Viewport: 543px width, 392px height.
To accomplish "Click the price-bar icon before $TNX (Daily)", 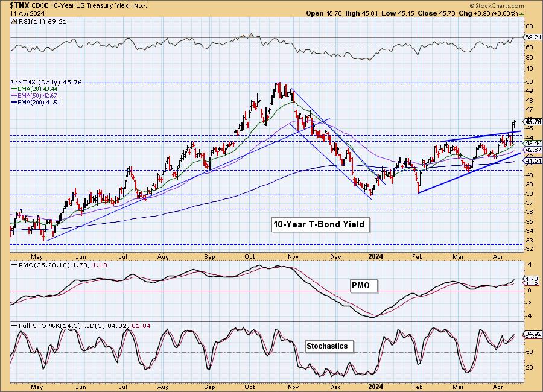I will click(x=14, y=83).
